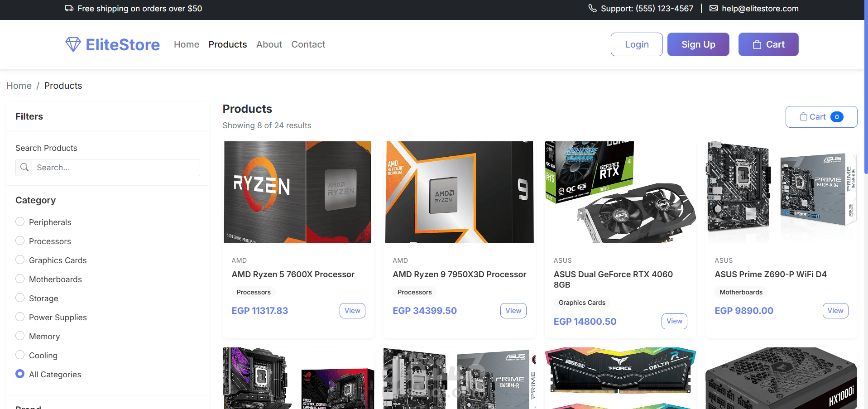Screen dimensions: 868x409
Task: Focus the Search Products input field
Action: coord(115,168)
